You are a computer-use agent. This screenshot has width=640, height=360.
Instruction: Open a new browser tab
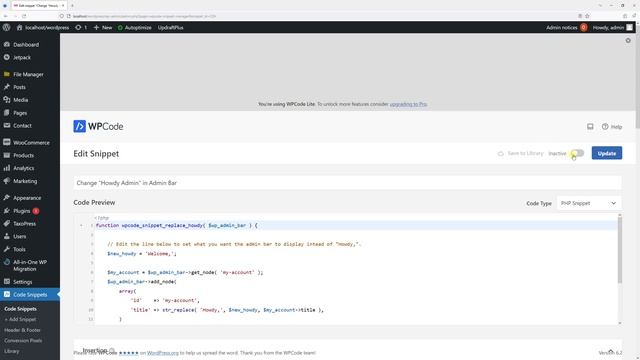click(72, 6)
